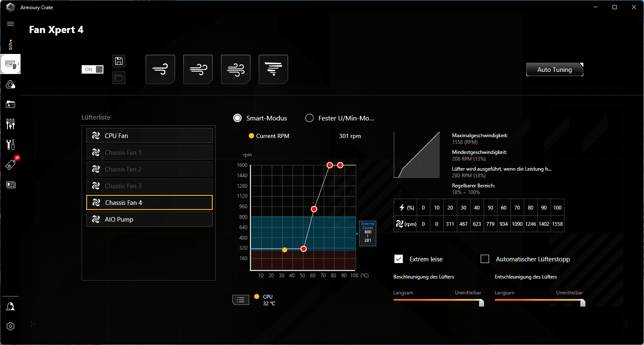Screen dimensions: 644x345
Task: Click the 311 rpm table cell
Action: pyautogui.click(x=450, y=224)
